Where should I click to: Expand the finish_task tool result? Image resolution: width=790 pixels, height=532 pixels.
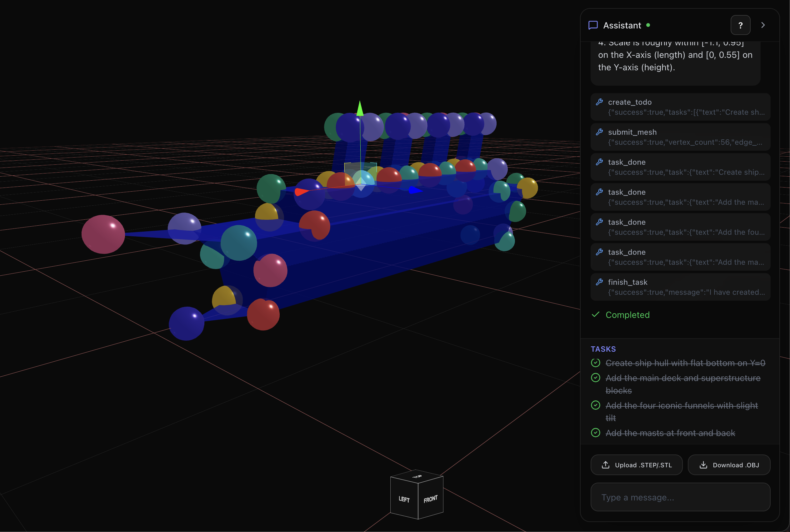pos(680,287)
